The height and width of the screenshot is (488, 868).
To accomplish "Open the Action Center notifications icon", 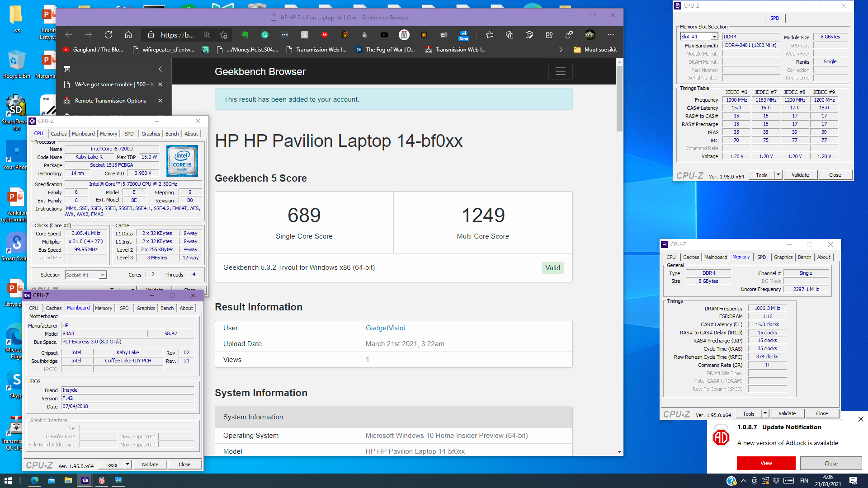I will coord(853,480).
